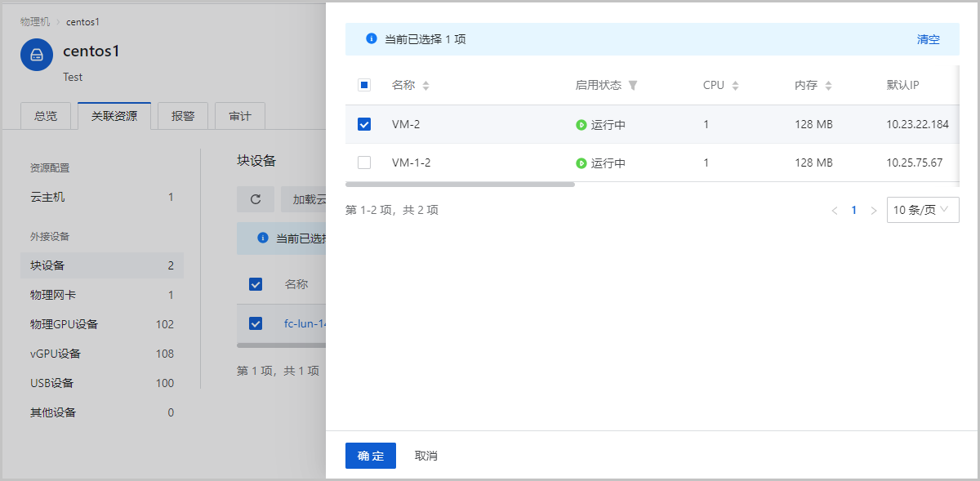Click the horizontal scrollbar under VM table

pyautogui.click(x=460, y=185)
